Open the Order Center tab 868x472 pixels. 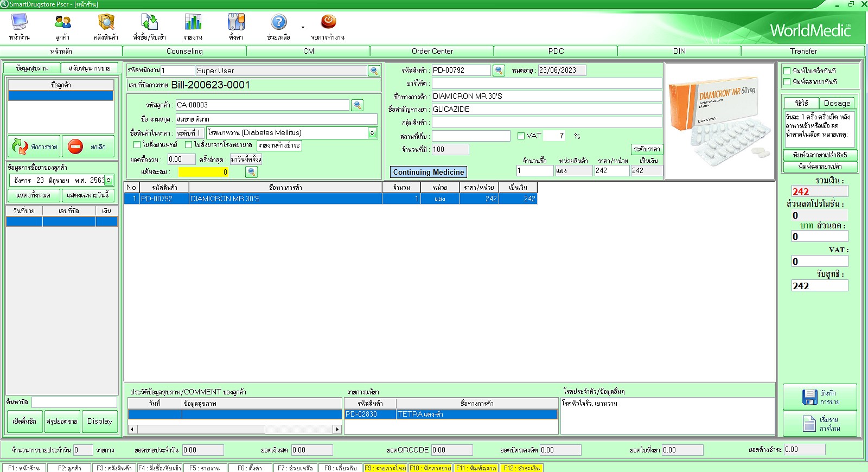(x=432, y=51)
